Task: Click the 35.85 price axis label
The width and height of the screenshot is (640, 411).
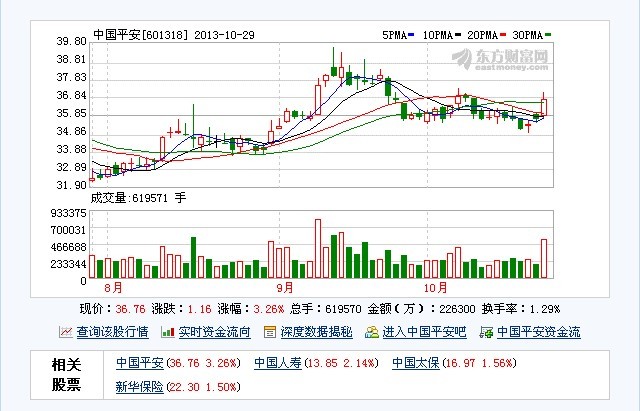Action: pyautogui.click(x=72, y=113)
